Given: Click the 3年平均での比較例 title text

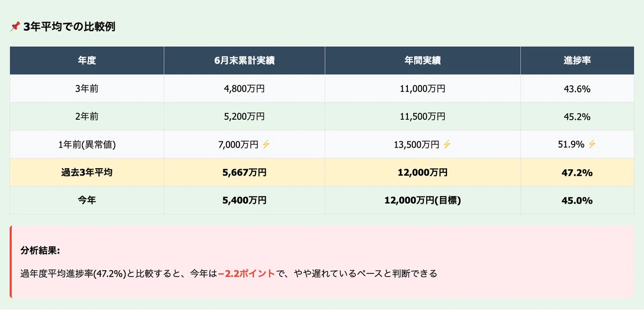Looking at the screenshot, I should 69,27.
